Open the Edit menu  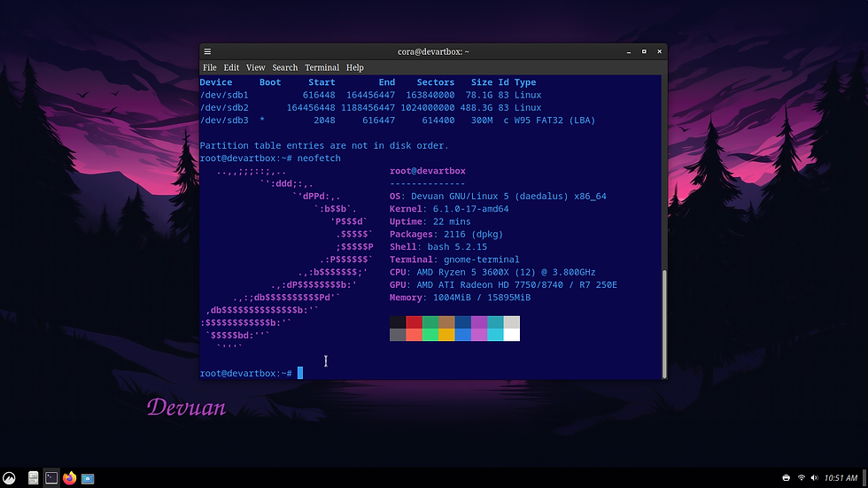231,67
